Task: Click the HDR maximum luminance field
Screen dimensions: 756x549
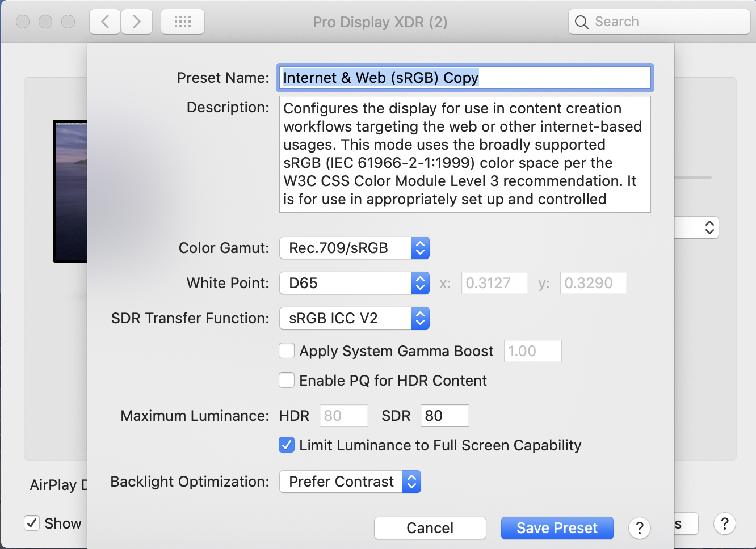Action: coord(344,416)
